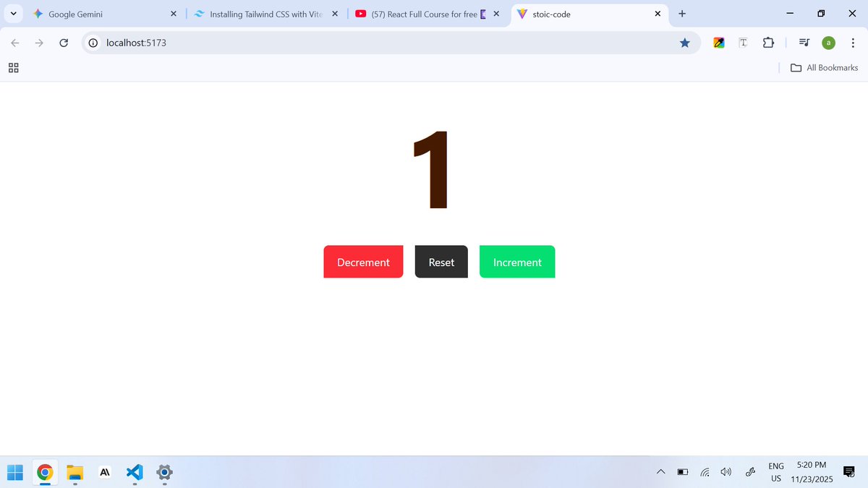Open the tab search dropdown arrow
This screenshot has width=868, height=488.
click(13, 13)
